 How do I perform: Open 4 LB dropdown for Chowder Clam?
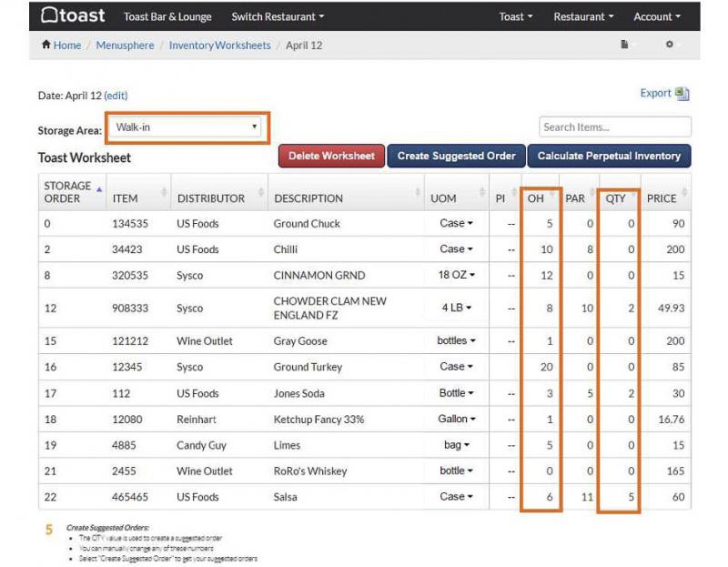click(x=457, y=308)
